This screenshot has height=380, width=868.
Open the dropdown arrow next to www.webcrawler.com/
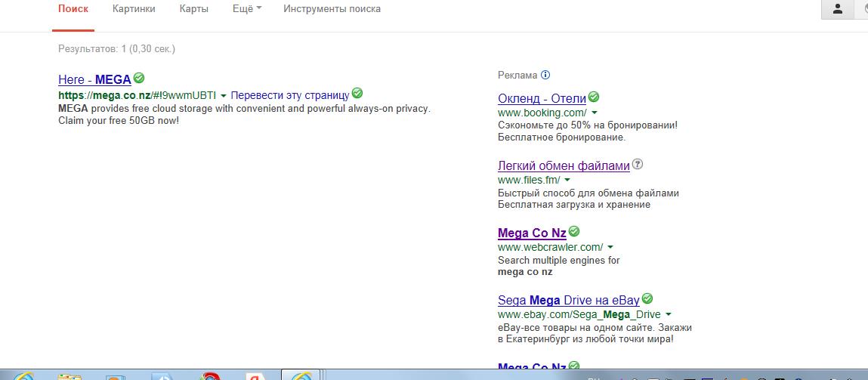click(x=610, y=248)
